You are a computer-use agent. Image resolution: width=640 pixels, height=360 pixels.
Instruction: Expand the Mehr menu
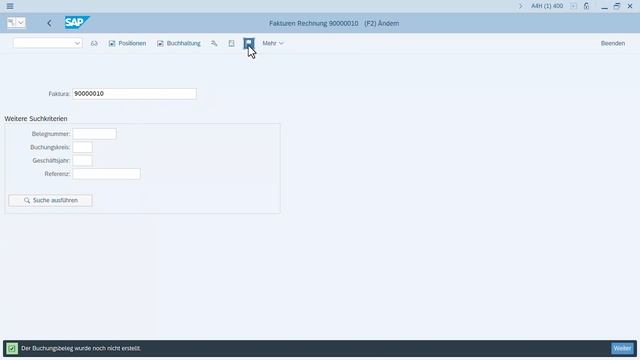point(273,43)
